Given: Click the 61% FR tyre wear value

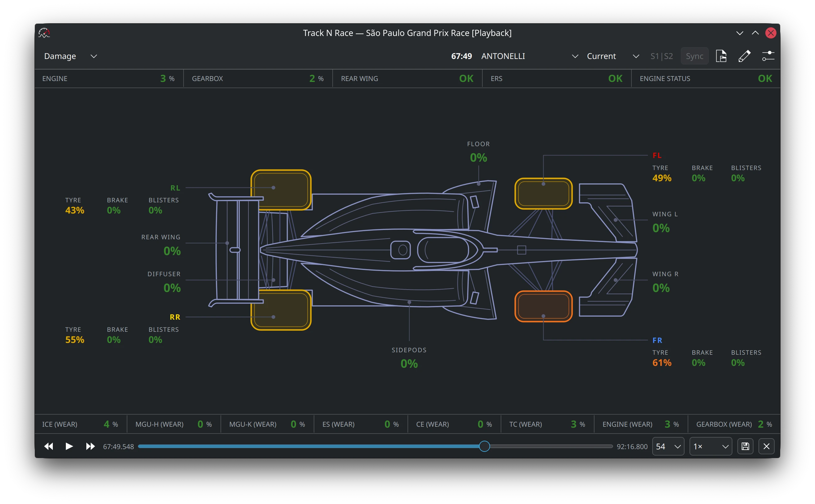Looking at the screenshot, I should pos(662,363).
